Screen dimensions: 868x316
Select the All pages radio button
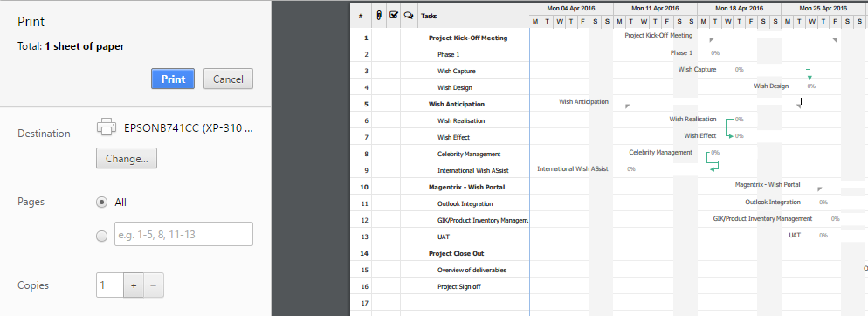click(x=101, y=202)
